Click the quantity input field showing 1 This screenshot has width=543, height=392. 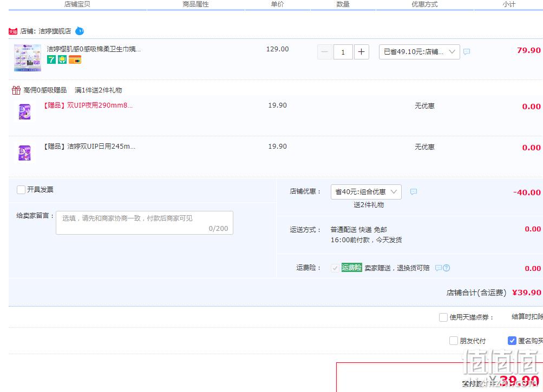[x=343, y=52]
